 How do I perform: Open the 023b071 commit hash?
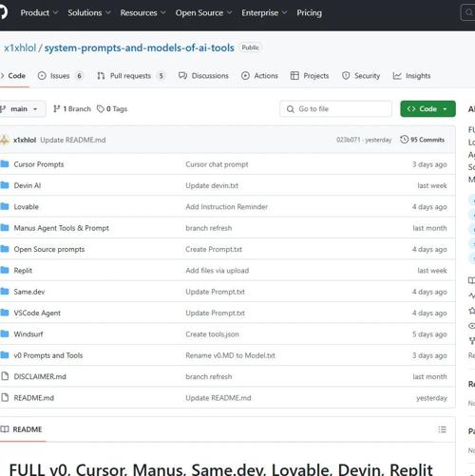click(348, 140)
